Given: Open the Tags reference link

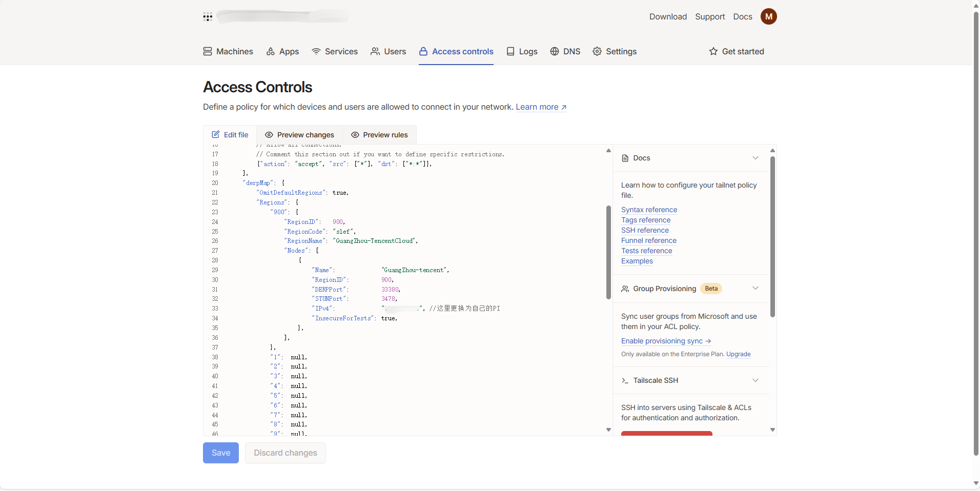Looking at the screenshot, I should pos(646,220).
